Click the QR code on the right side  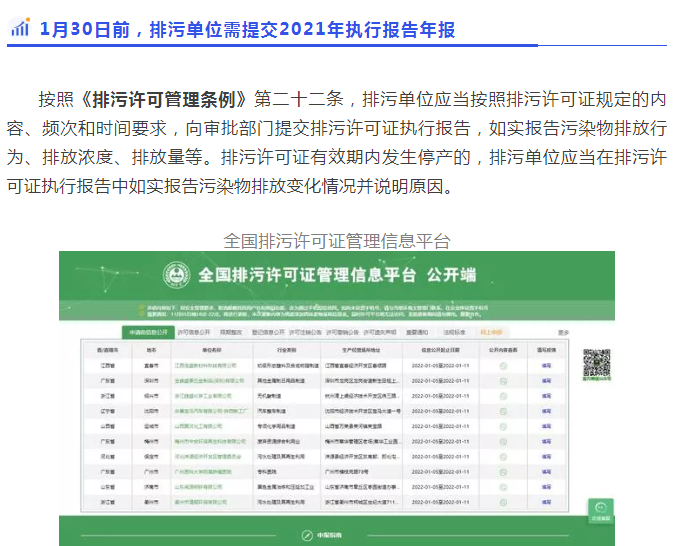pyautogui.click(x=597, y=362)
